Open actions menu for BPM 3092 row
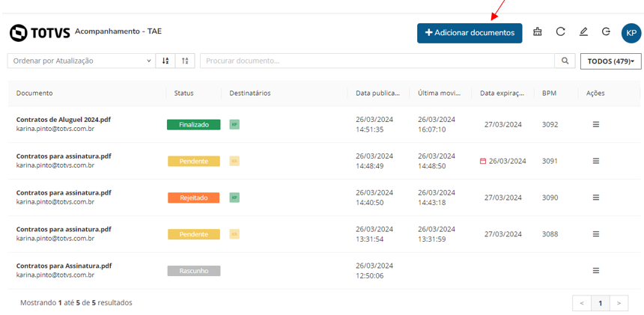 coord(596,124)
